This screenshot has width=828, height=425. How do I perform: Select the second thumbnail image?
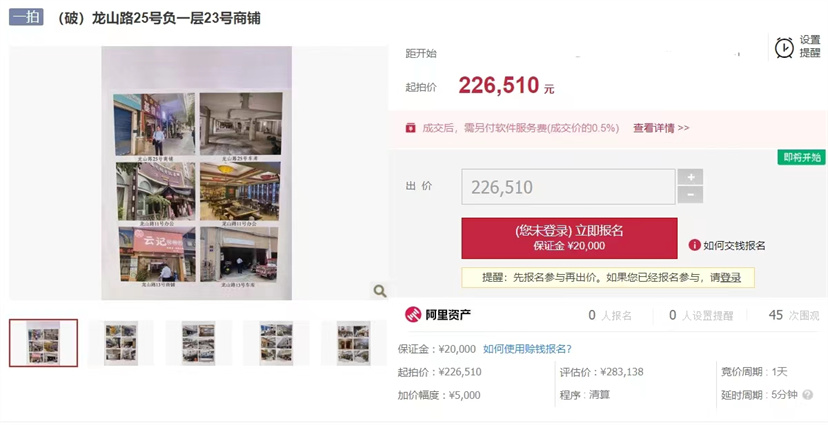[x=121, y=343]
